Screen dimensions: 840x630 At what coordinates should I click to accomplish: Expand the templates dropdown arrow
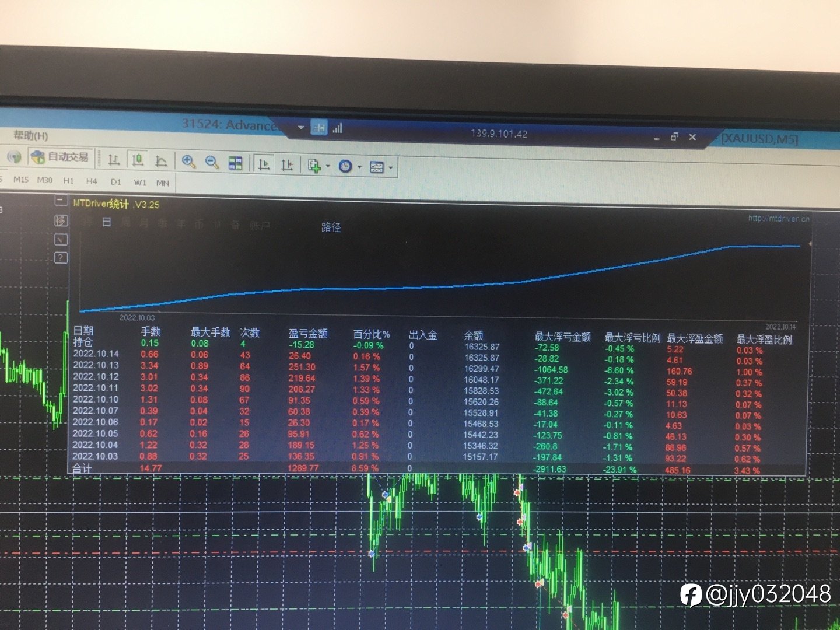(391, 168)
